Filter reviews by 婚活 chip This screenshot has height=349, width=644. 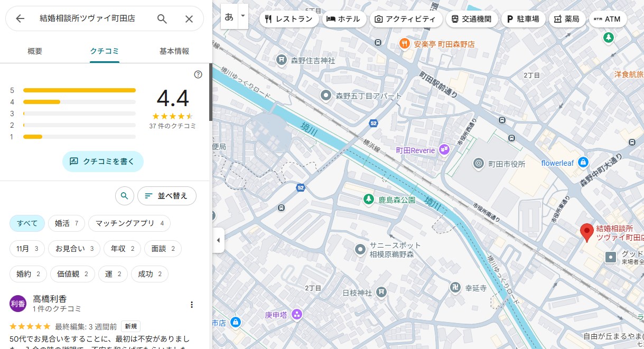(x=66, y=223)
